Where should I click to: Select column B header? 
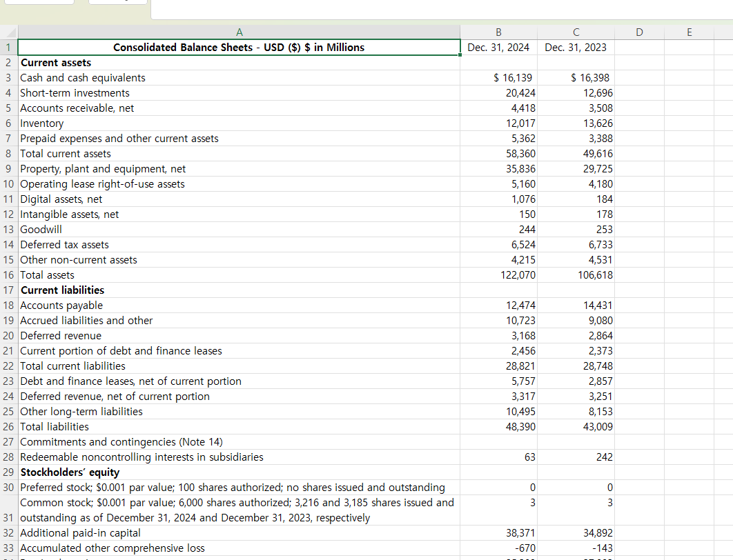tap(499, 32)
